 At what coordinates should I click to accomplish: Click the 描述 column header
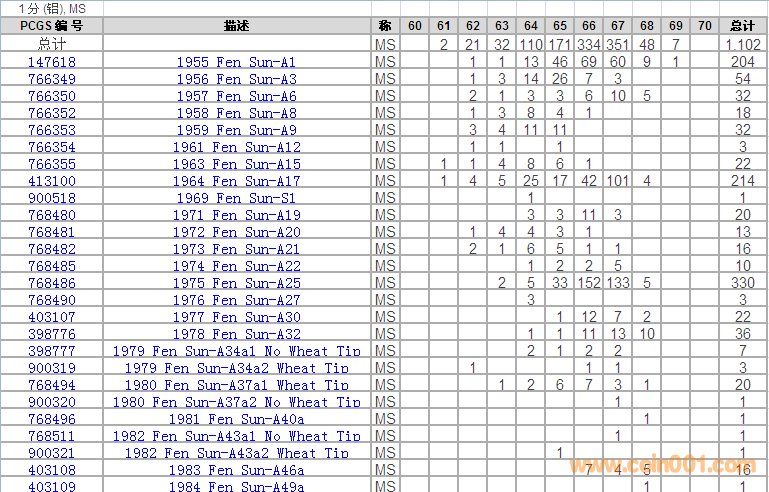[237, 25]
